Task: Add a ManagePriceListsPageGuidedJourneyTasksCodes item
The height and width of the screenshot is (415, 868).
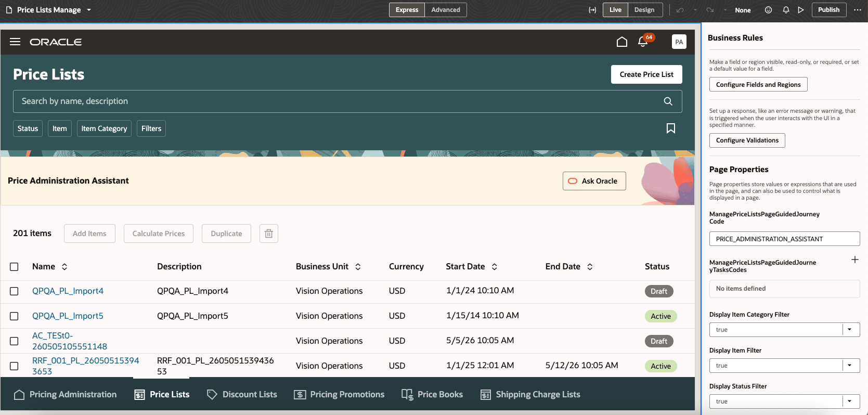Action: point(854,260)
